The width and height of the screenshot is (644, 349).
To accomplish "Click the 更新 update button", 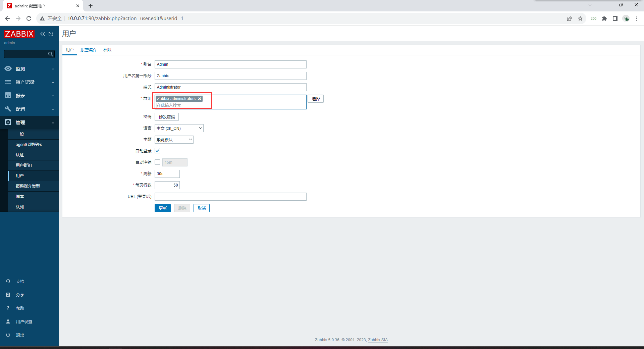I will (163, 208).
